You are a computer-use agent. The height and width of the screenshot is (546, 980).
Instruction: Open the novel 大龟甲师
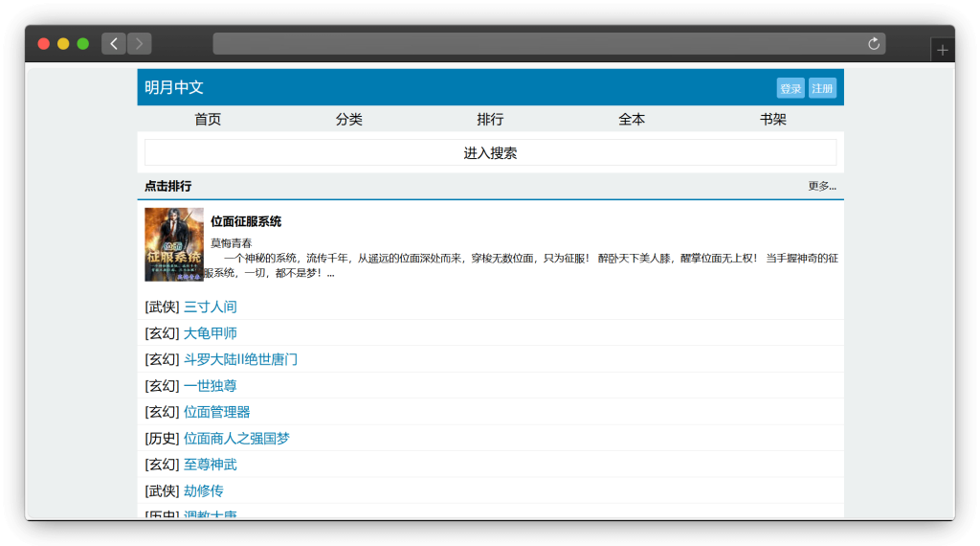(x=210, y=333)
